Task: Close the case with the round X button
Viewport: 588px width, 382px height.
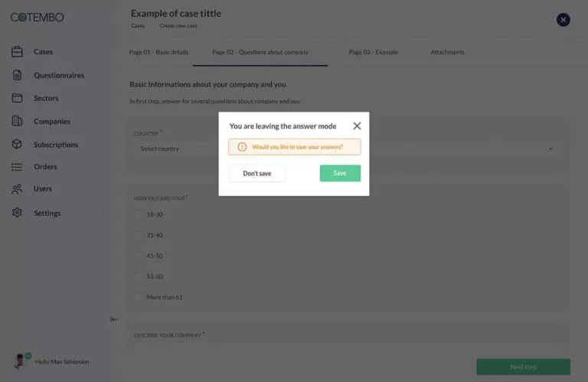Action: [563, 19]
